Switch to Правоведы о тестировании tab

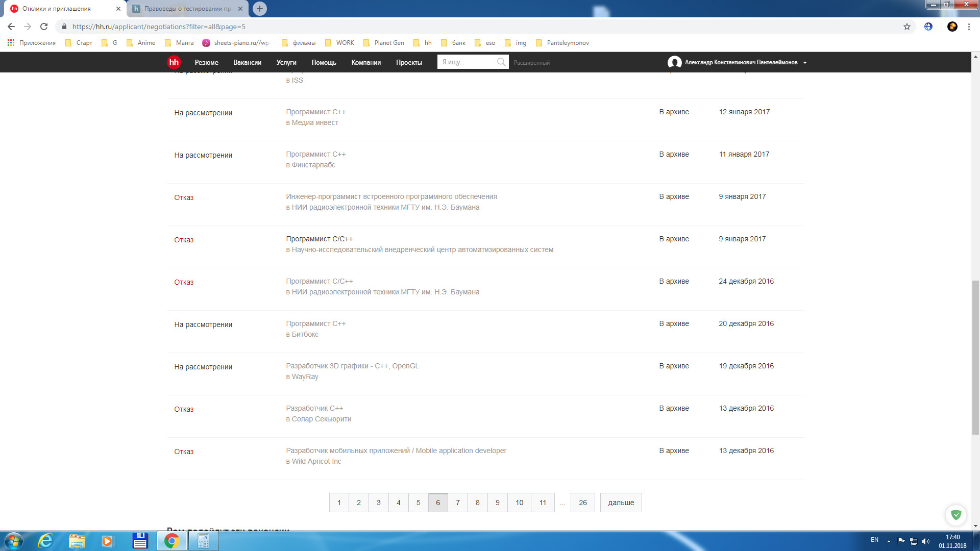pos(188,9)
